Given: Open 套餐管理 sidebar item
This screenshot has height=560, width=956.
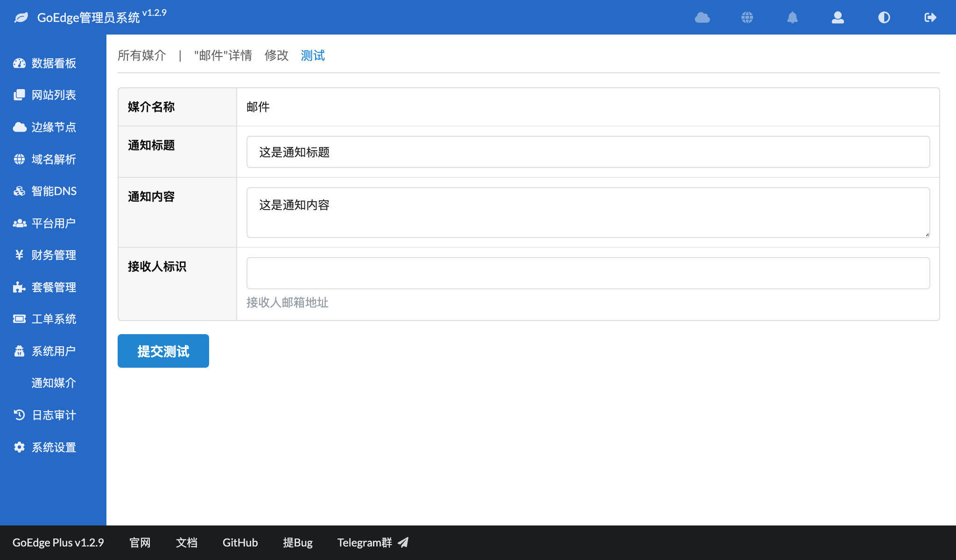Looking at the screenshot, I should (53, 287).
